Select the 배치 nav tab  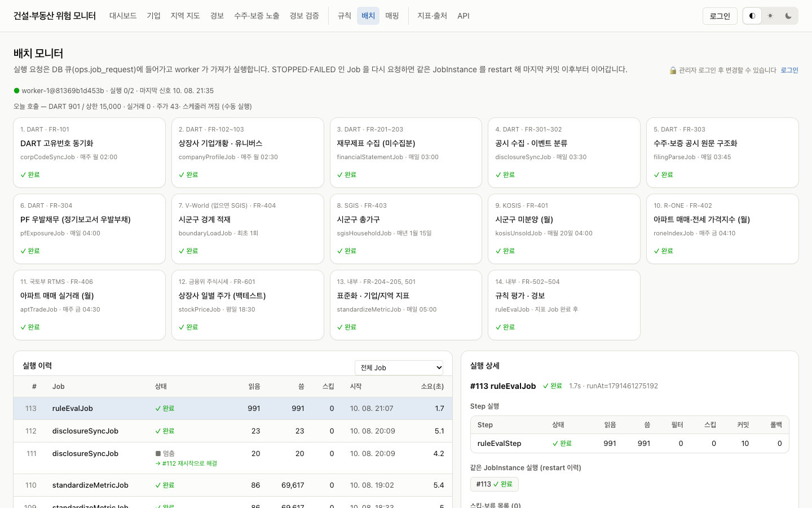368,16
